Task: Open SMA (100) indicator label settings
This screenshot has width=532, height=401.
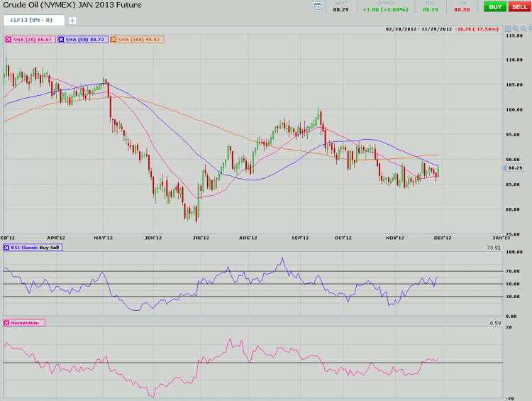Action: click(140, 40)
